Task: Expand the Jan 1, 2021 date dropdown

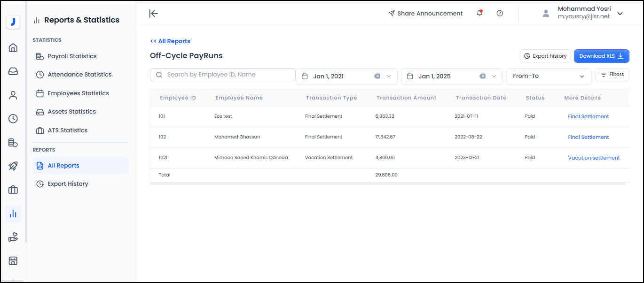Action: [x=389, y=76]
